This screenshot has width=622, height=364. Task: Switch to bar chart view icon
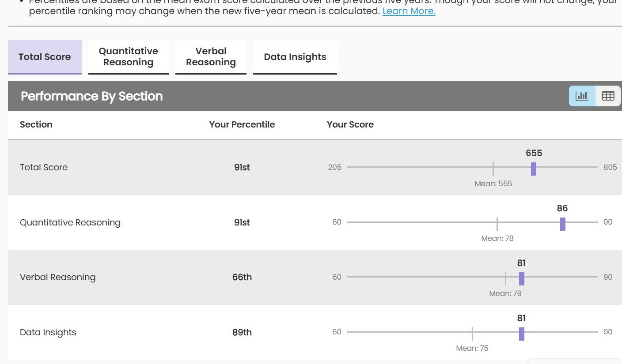(x=582, y=96)
